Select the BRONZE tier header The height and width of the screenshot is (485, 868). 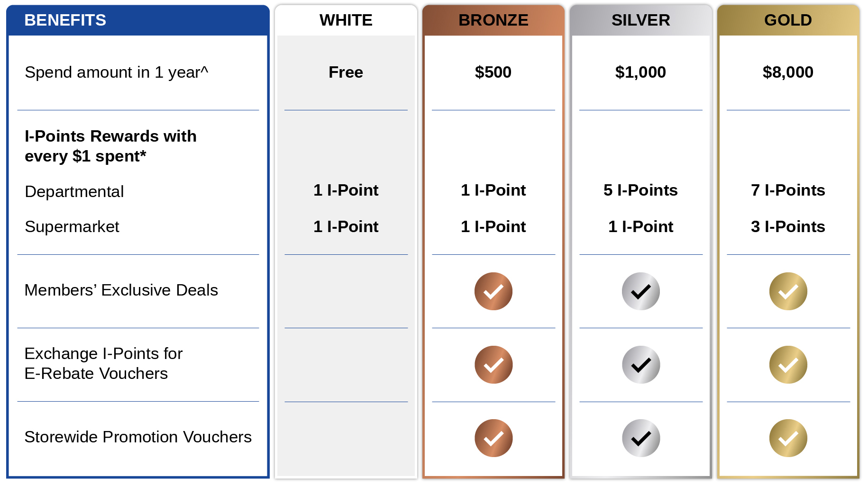[493, 20]
